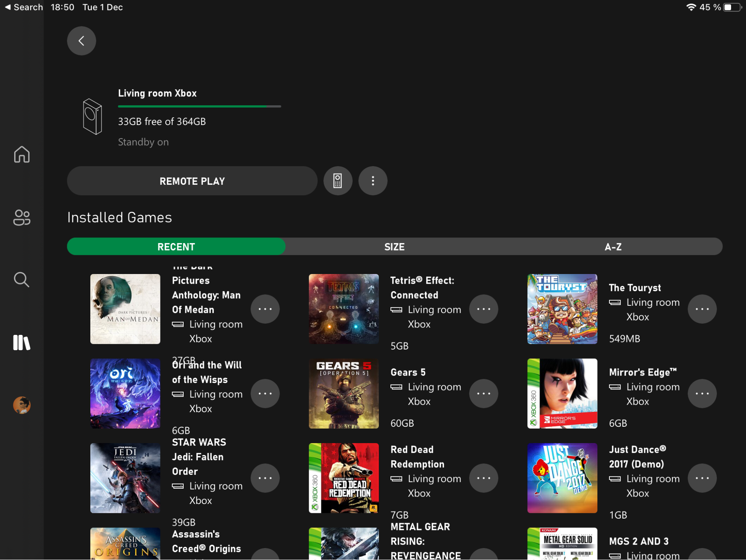Open options for Just Dance 2017 (Demo)
The width and height of the screenshot is (746, 560).
702,478
